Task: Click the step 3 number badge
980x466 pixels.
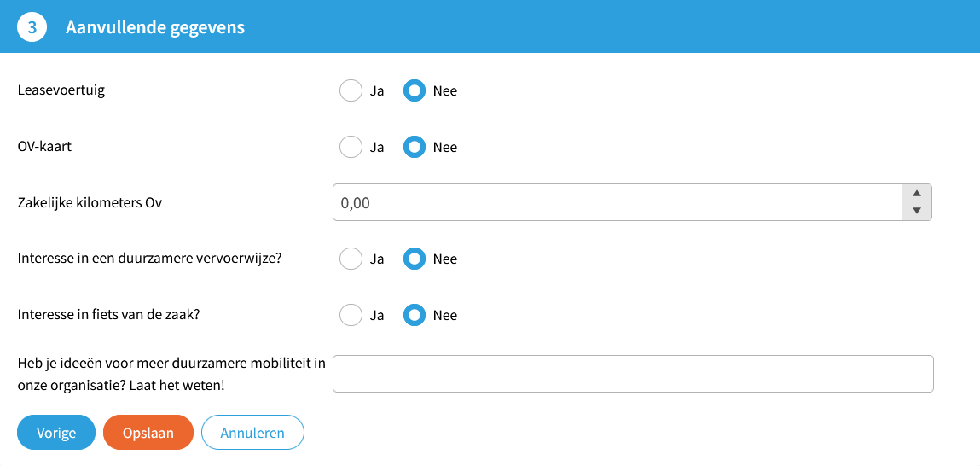Action: (x=32, y=27)
